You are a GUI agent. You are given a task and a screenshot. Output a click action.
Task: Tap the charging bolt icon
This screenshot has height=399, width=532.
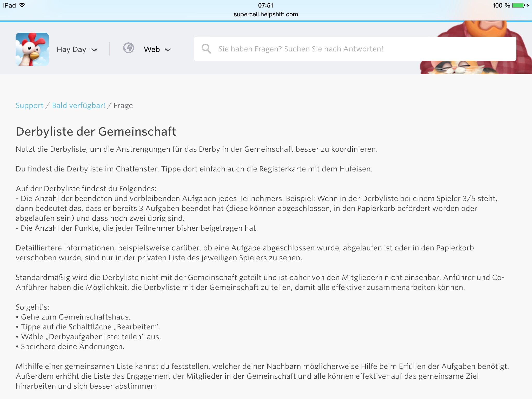tap(528, 5)
